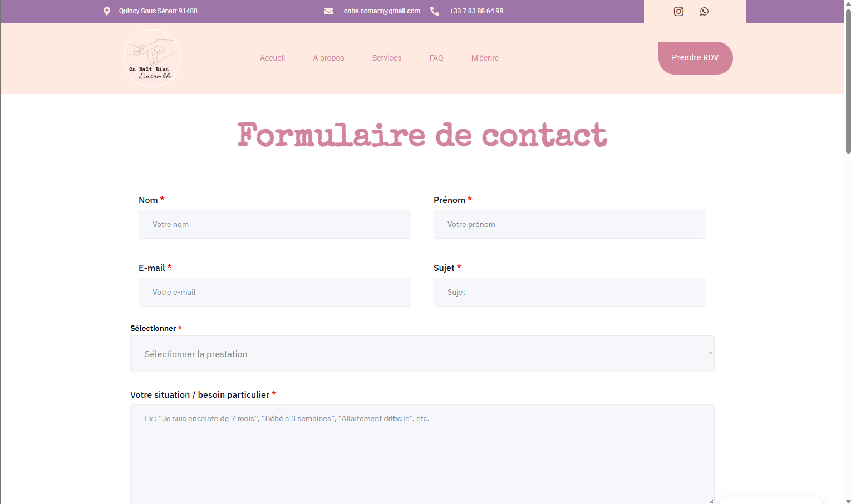The height and width of the screenshot is (504, 851).
Task: Click the phone handset icon
Action: click(435, 11)
